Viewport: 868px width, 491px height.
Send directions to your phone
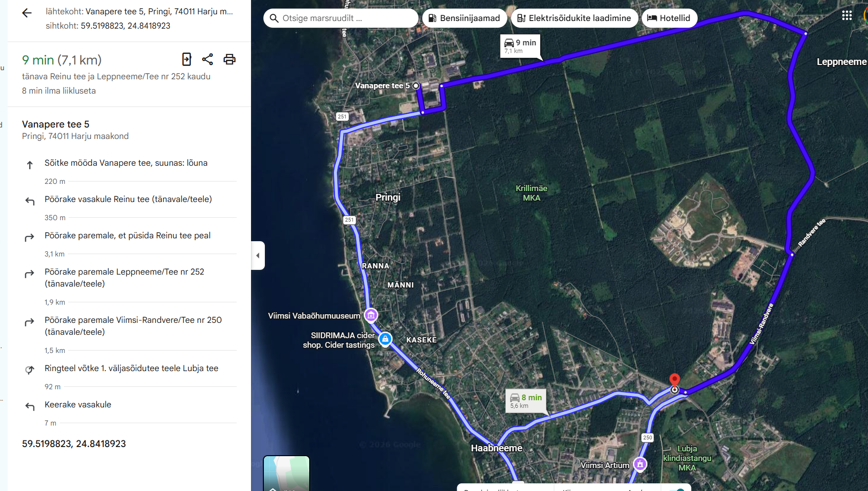[187, 59]
